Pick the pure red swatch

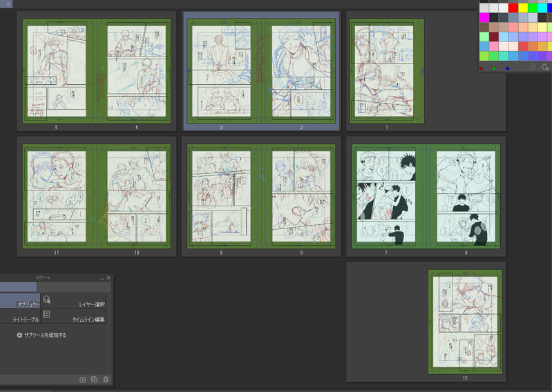[513, 8]
